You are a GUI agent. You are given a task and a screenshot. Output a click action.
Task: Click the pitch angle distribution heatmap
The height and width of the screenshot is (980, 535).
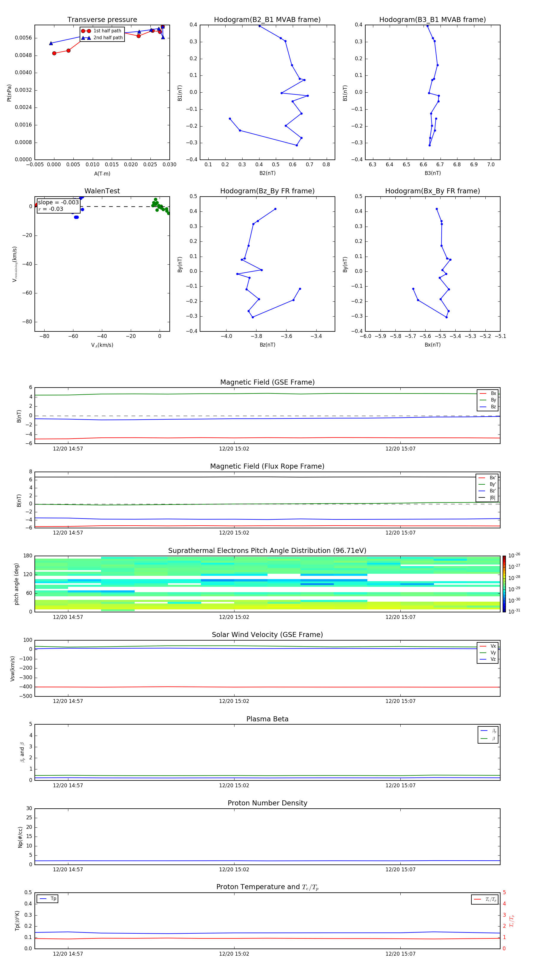[x=267, y=584]
